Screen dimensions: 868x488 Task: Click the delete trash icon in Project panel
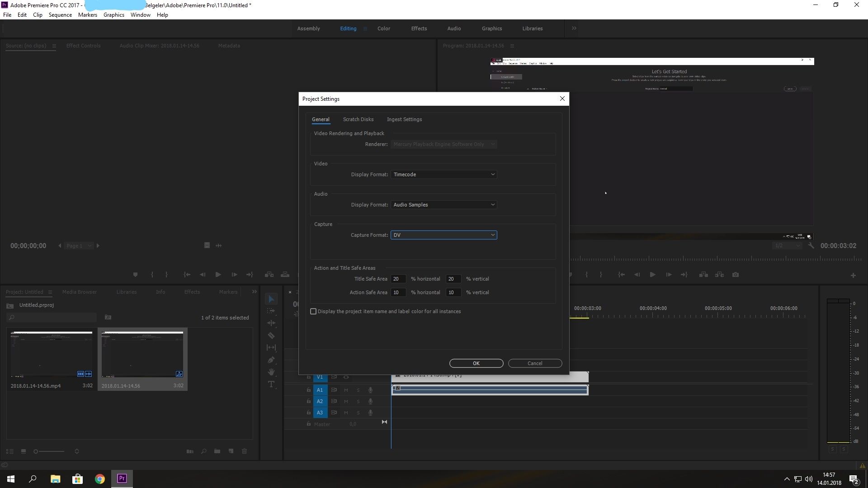tap(244, 451)
